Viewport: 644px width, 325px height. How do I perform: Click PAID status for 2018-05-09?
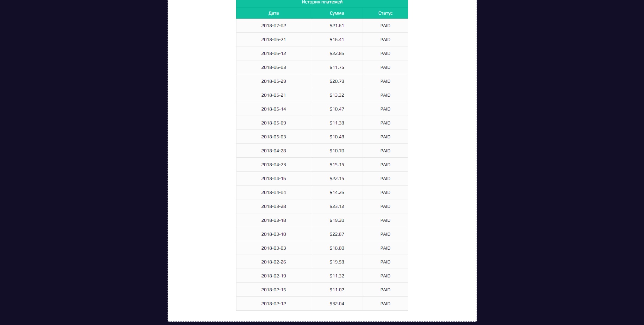(385, 123)
